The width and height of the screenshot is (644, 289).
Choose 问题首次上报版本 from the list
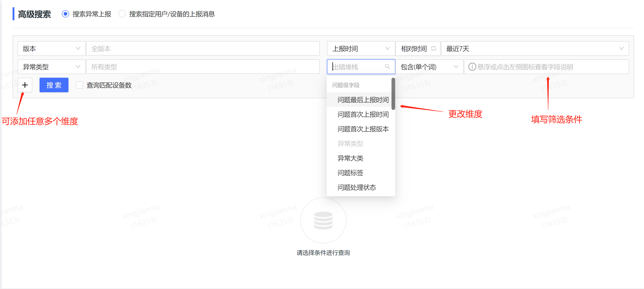tap(359, 129)
